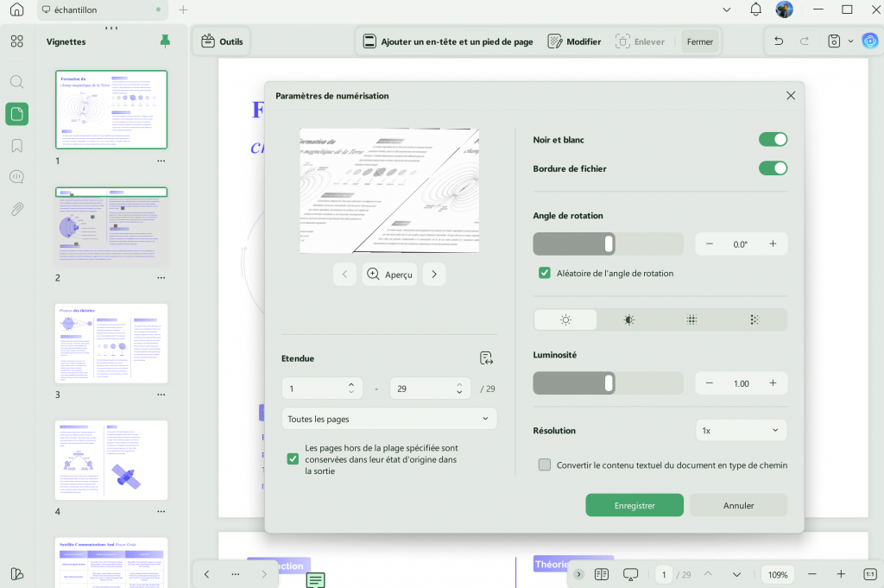
Task: Open page 1 thumbnail options menu
Action: point(161,161)
